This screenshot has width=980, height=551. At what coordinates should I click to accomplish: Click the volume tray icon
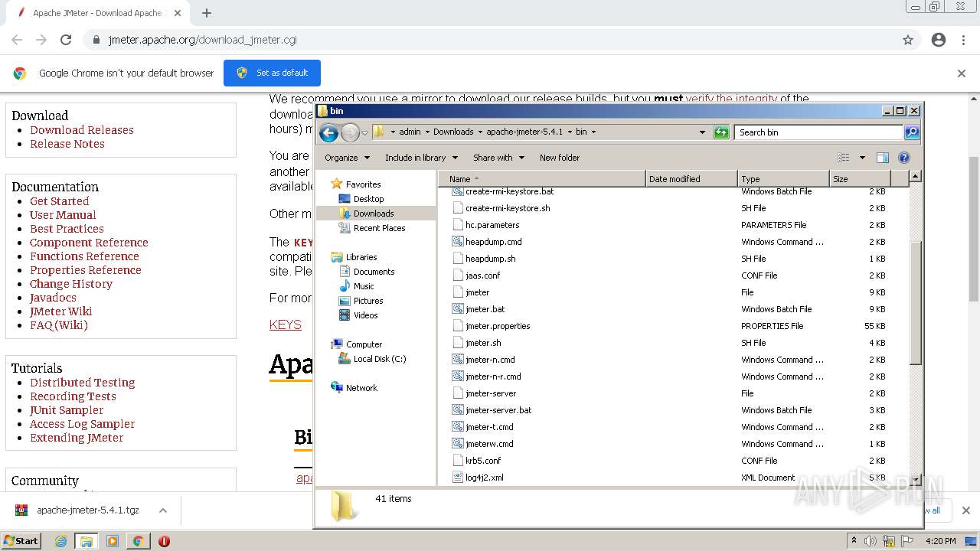click(871, 541)
